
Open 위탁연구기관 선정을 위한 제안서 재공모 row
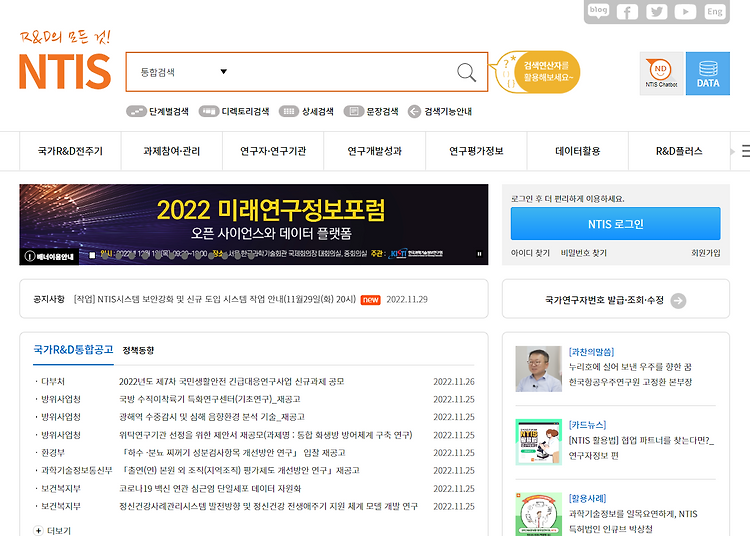pyautogui.click(x=265, y=435)
